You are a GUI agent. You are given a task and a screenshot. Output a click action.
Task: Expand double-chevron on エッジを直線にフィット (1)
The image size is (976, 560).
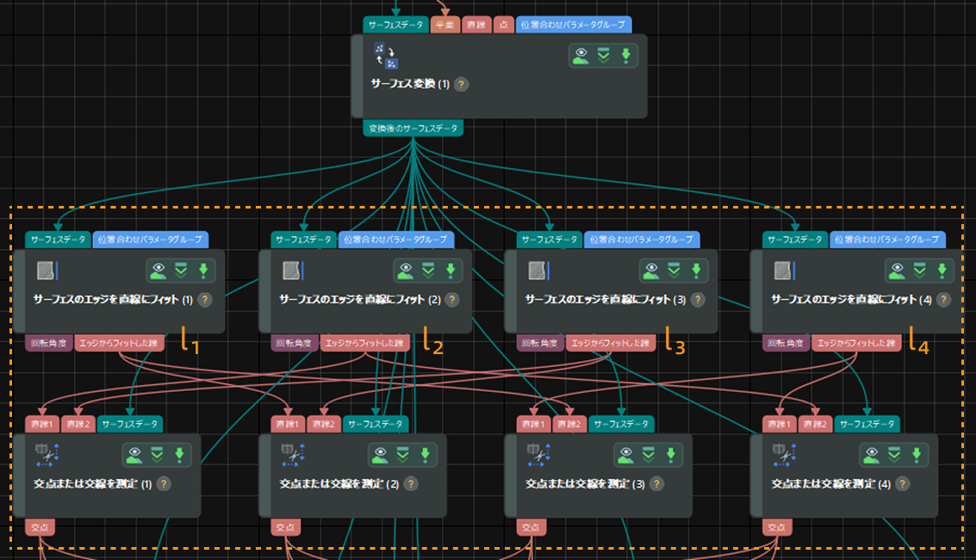point(181,271)
